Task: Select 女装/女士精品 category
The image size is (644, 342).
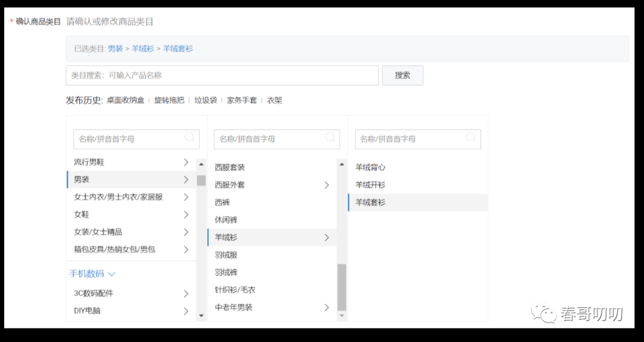Action: [x=131, y=232]
